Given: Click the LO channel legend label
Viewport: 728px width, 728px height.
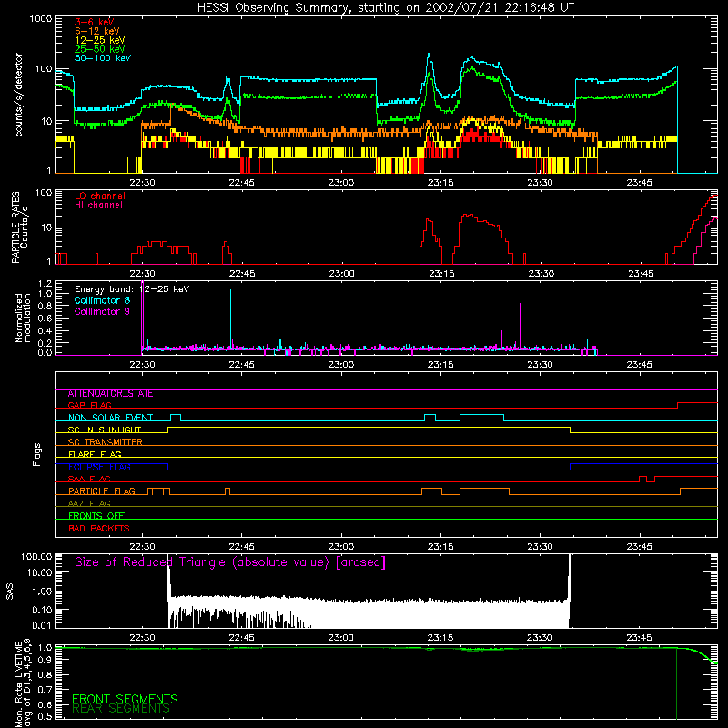Looking at the screenshot, I should click(100, 196).
